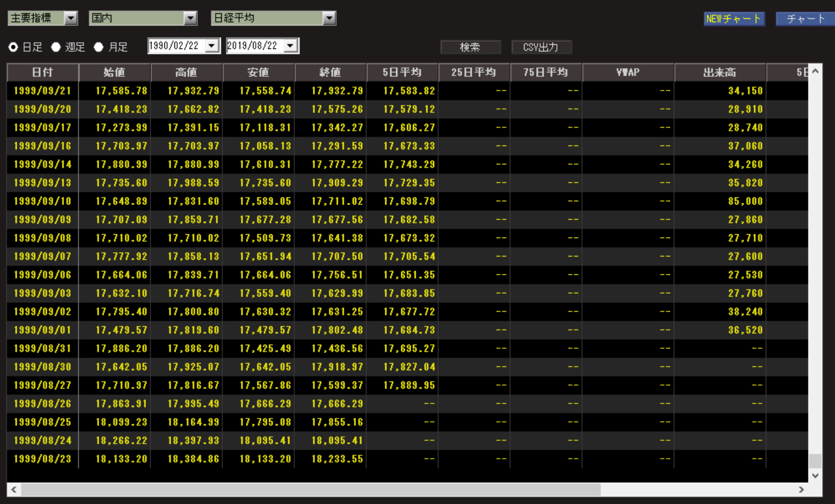The height and width of the screenshot is (504, 835).
Task: Click the high price 18,397.93
Action: pyautogui.click(x=193, y=440)
